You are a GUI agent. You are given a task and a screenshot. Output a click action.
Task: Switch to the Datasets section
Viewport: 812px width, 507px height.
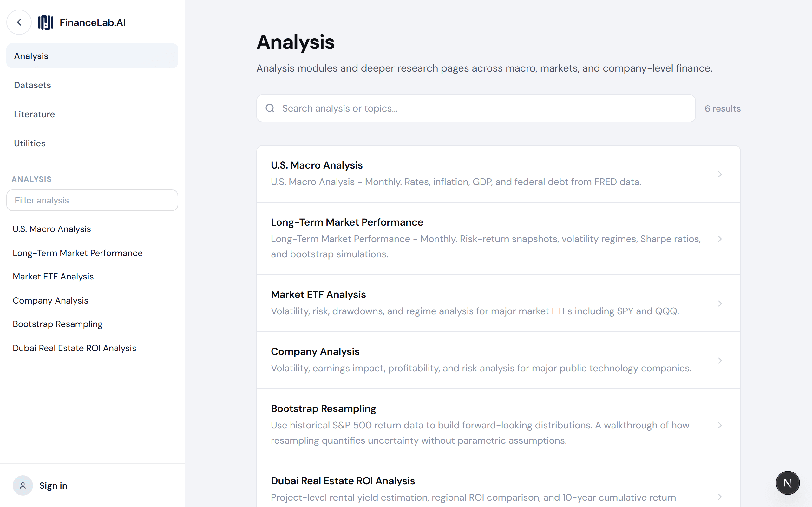coord(32,85)
